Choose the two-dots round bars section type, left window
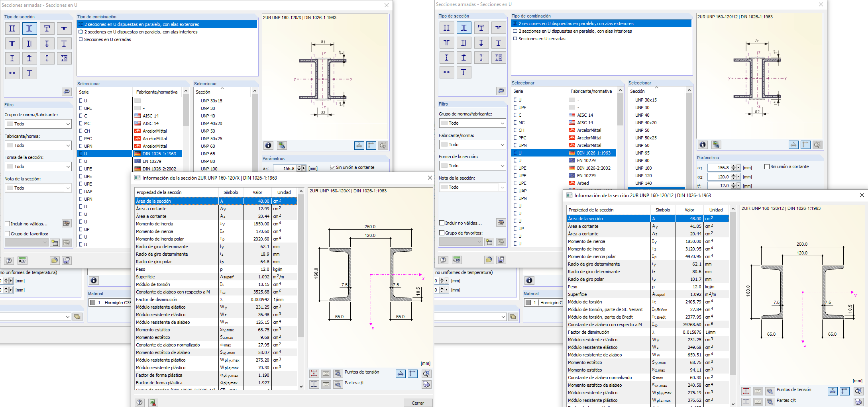 (x=12, y=73)
